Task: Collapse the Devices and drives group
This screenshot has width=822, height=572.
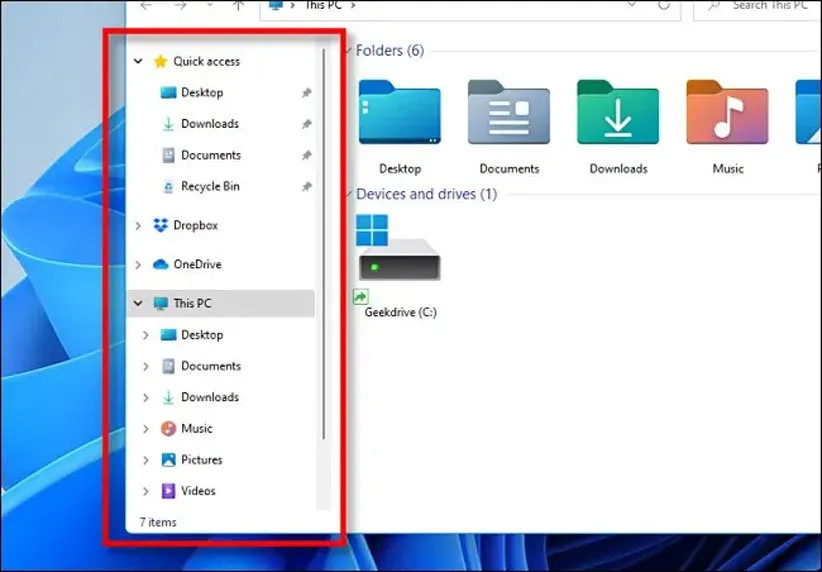Action: [x=347, y=195]
